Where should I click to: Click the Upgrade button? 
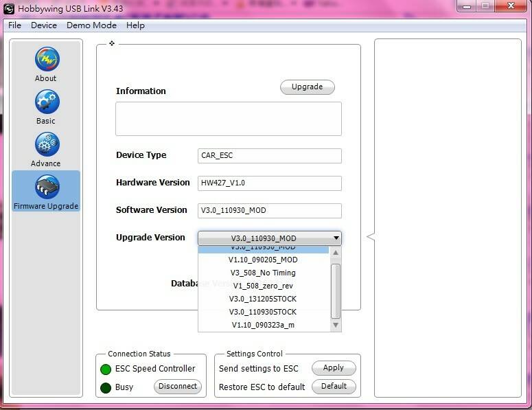(308, 87)
